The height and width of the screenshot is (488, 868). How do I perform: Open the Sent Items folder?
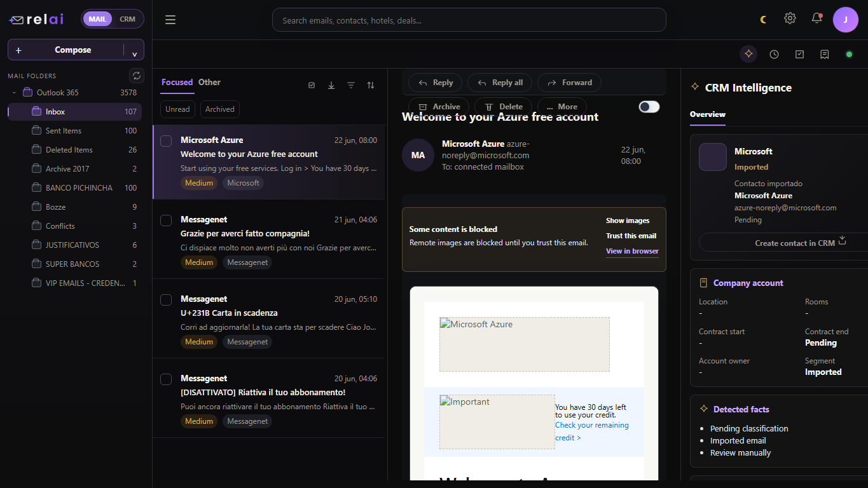click(x=75, y=130)
